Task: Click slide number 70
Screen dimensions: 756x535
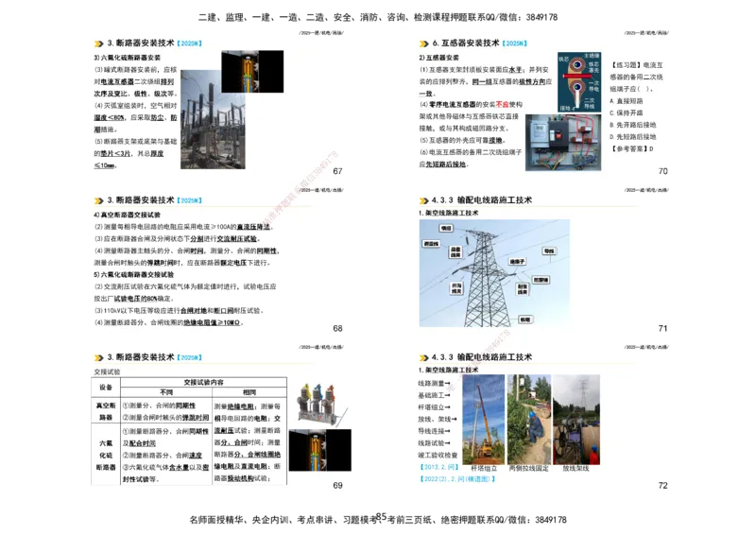Action: (x=663, y=171)
